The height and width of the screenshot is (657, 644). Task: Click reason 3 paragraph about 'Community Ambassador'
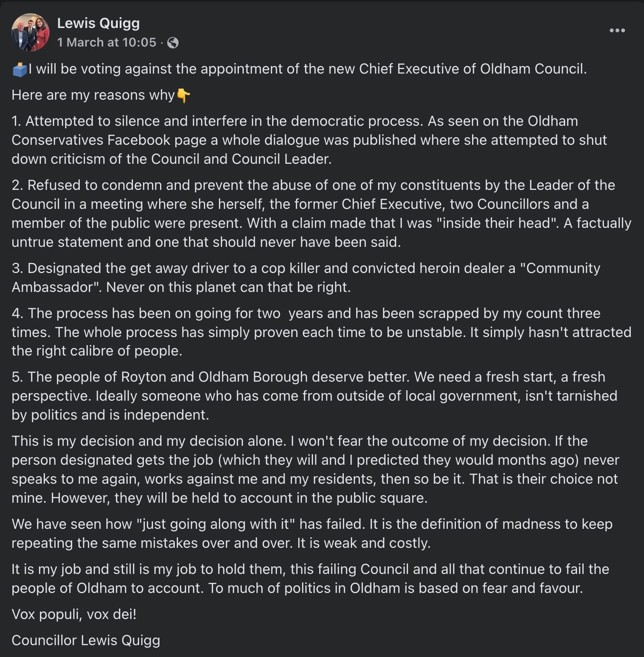click(306, 278)
